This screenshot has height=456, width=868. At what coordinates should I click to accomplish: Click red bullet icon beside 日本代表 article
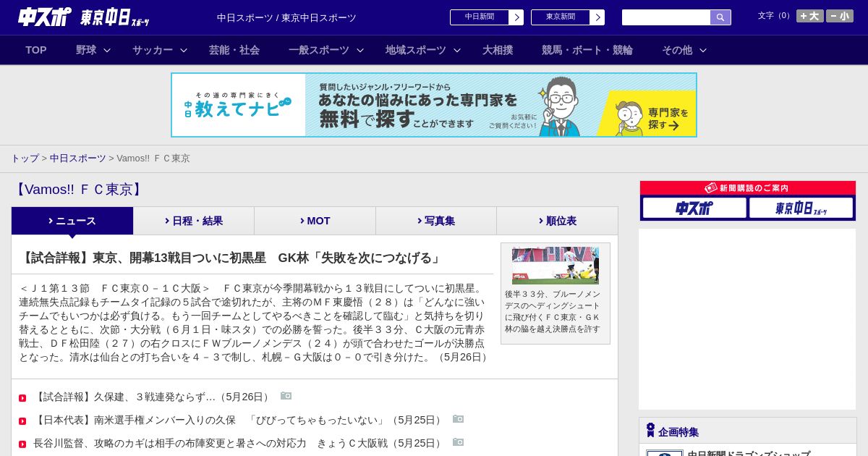click(22, 421)
